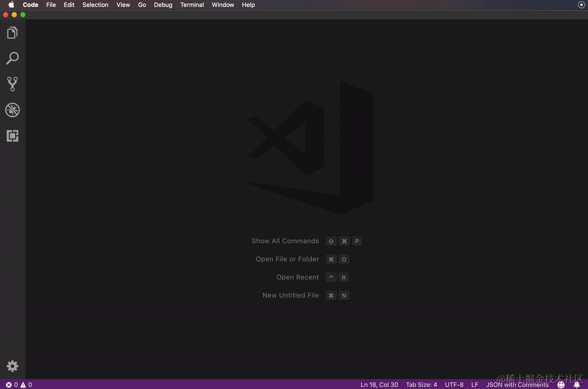Viewport: 588px width, 389px height.
Task: Open the Debug view bug icon
Action: coord(13,110)
